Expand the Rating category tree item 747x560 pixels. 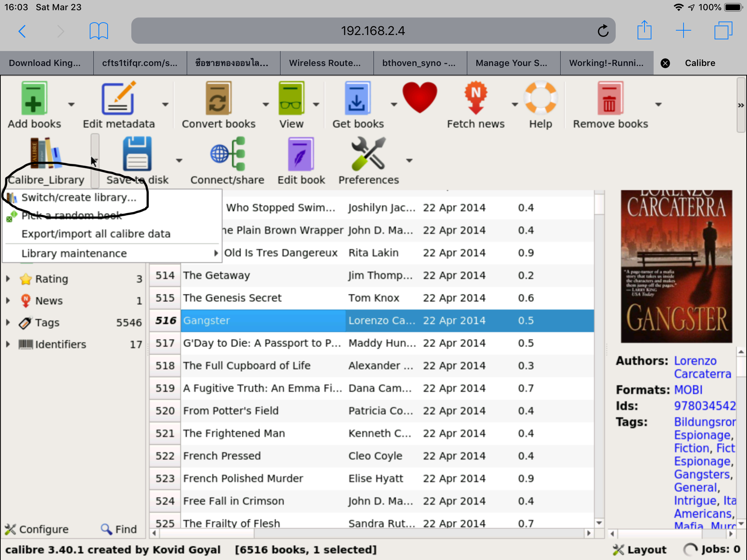(8, 279)
